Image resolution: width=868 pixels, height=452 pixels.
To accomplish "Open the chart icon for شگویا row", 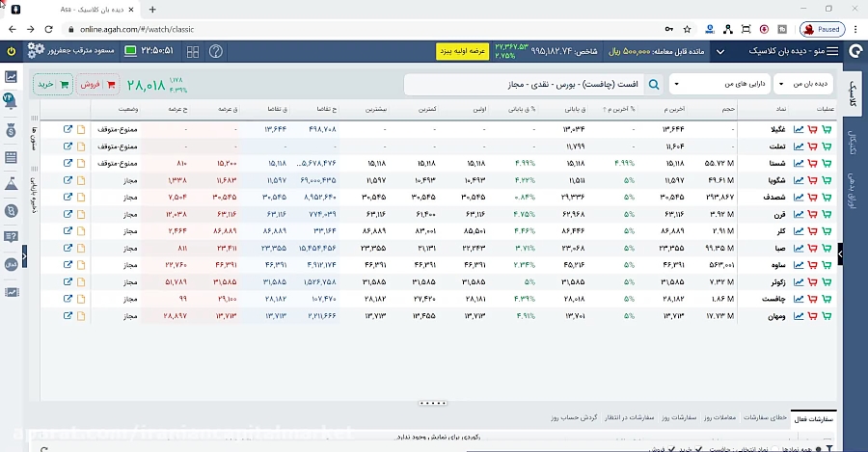I will point(799,180).
